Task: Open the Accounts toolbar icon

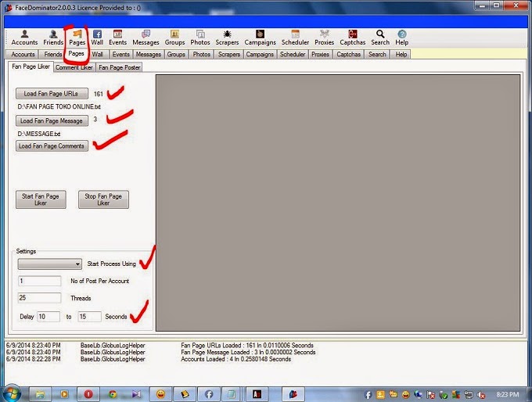Action: (24, 38)
